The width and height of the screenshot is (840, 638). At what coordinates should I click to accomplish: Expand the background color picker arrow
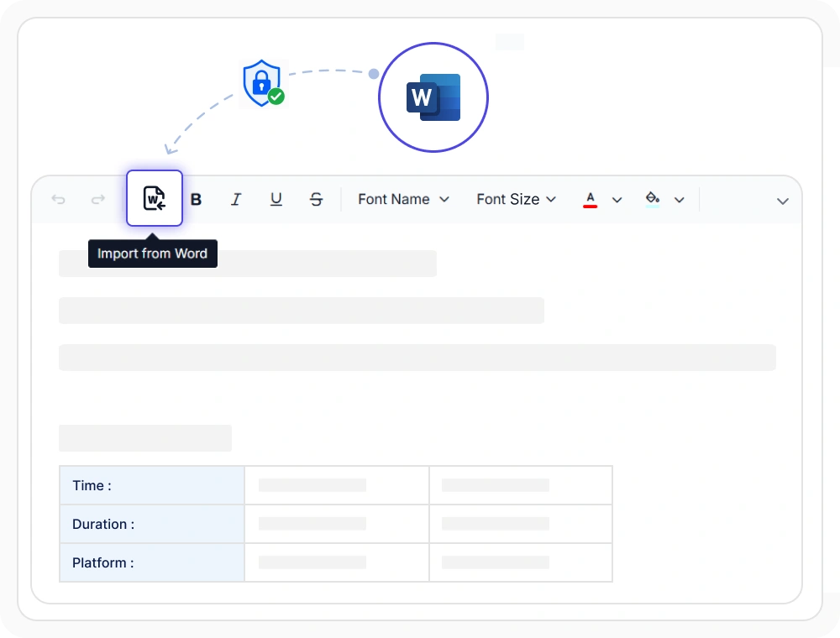tap(680, 200)
